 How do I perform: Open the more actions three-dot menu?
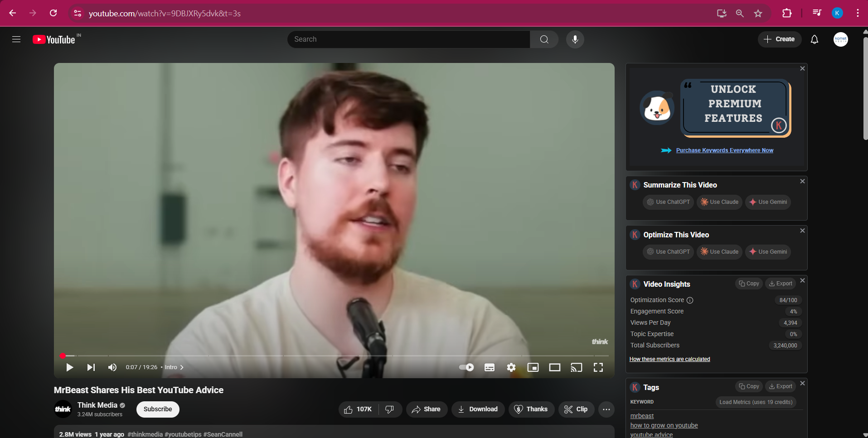(x=606, y=409)
